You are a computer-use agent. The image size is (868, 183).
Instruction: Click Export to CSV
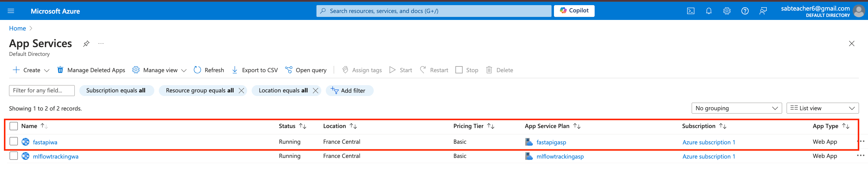(255, 70)
